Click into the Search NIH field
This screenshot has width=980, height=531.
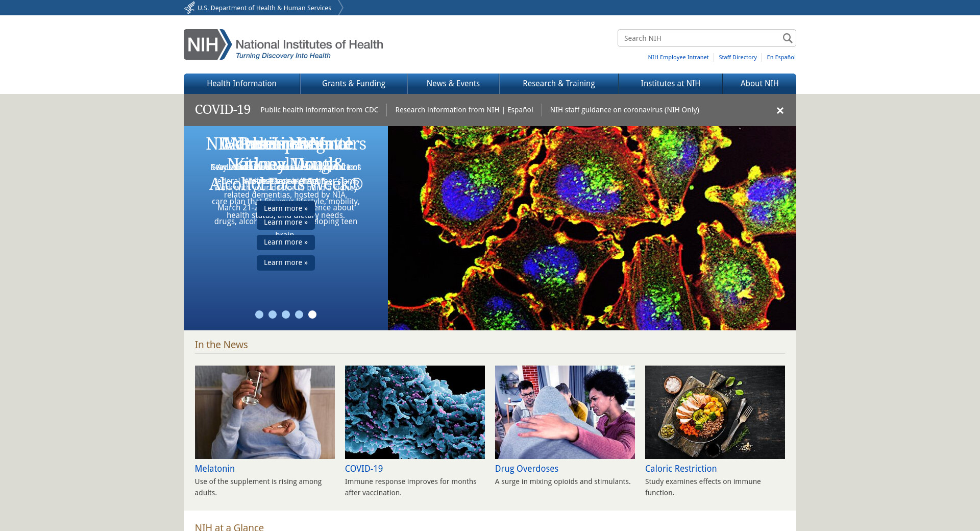699,38
